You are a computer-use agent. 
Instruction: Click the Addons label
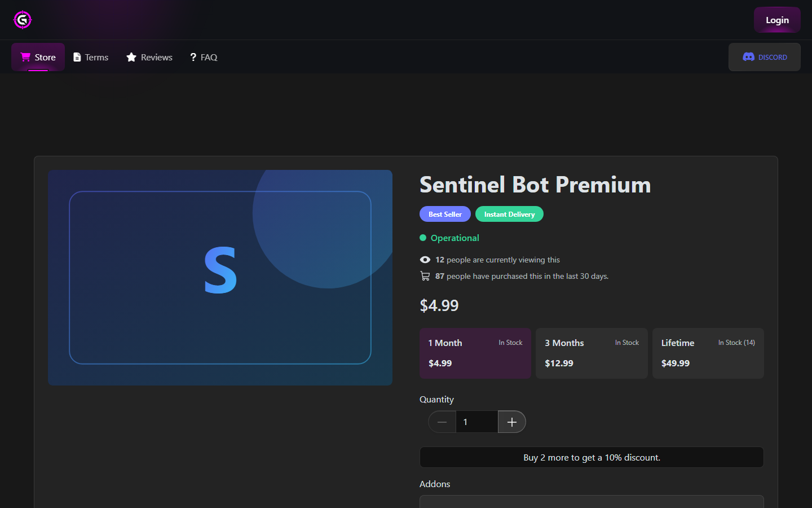(x=435, y=484)
